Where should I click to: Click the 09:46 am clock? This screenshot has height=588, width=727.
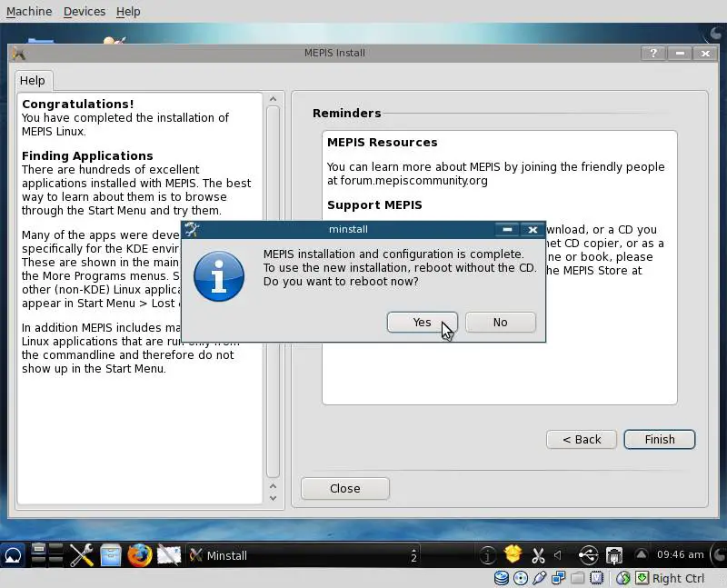click(x=680, y=554)
